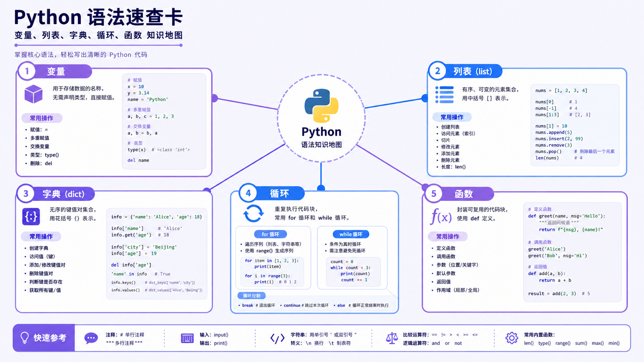Click the keyboard icon next to 输入/输出
Screen dimensions: 644x362
coord(187,338)
